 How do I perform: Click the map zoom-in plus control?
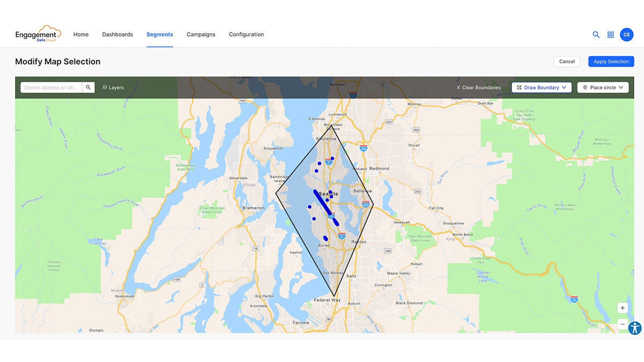coord(622,307)
